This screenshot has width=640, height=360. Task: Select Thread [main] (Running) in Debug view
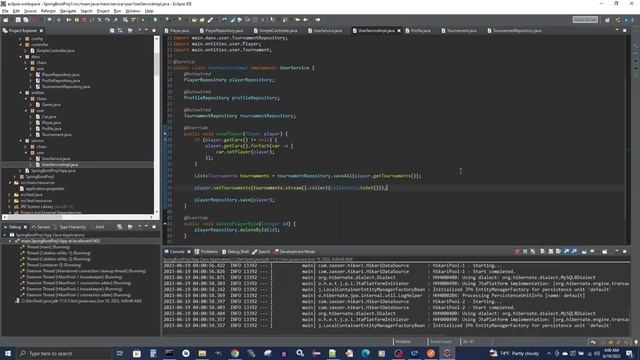[48, 247]
